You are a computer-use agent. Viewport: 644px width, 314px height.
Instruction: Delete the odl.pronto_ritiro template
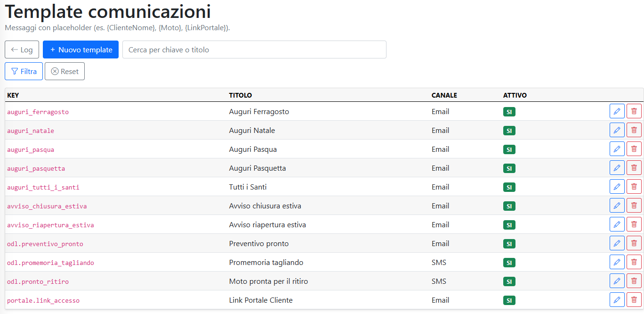pos(634,281)
